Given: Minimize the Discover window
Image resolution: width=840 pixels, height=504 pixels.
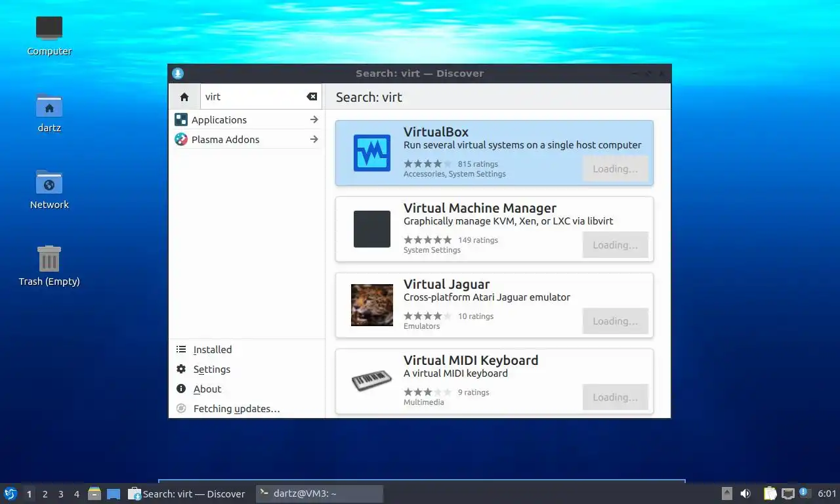Looking at the screenshot, I should (x=635, y=73).
